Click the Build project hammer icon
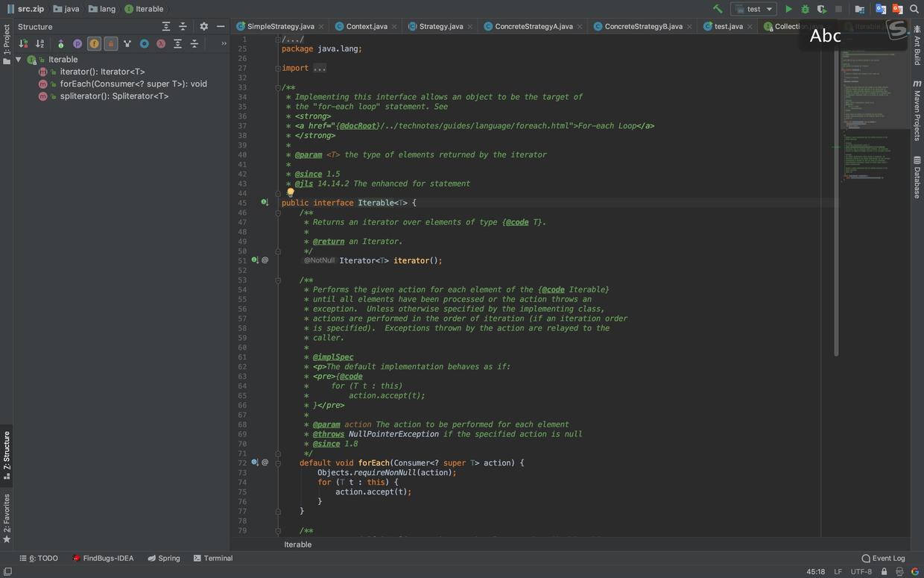This screenshot has width=924, height=578. [718, 9]
